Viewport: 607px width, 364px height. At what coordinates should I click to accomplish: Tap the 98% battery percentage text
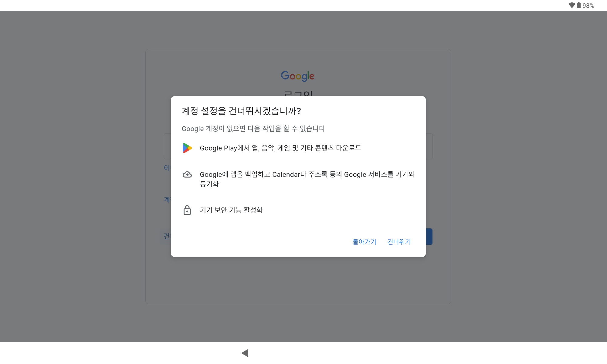tap(588, 6)
